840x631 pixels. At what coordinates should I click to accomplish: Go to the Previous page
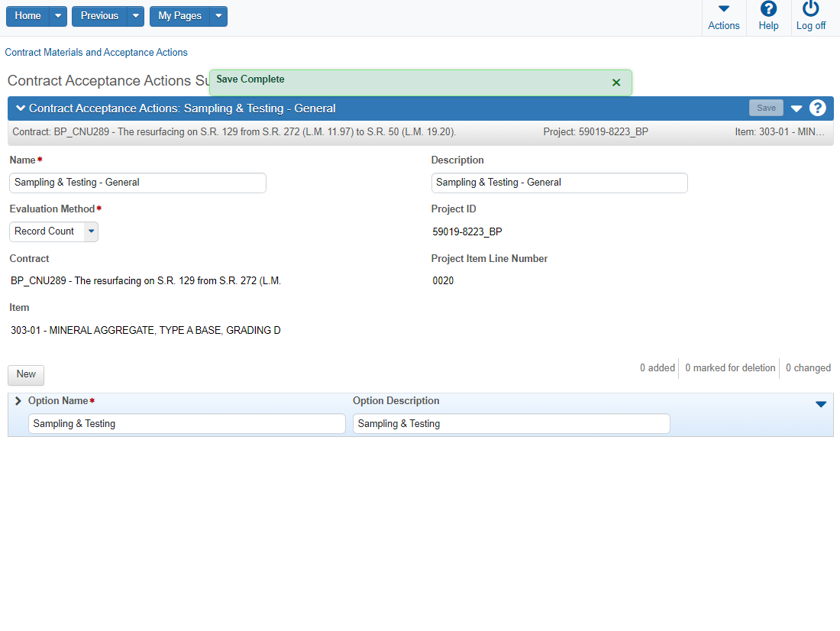(x=99, y=16)
